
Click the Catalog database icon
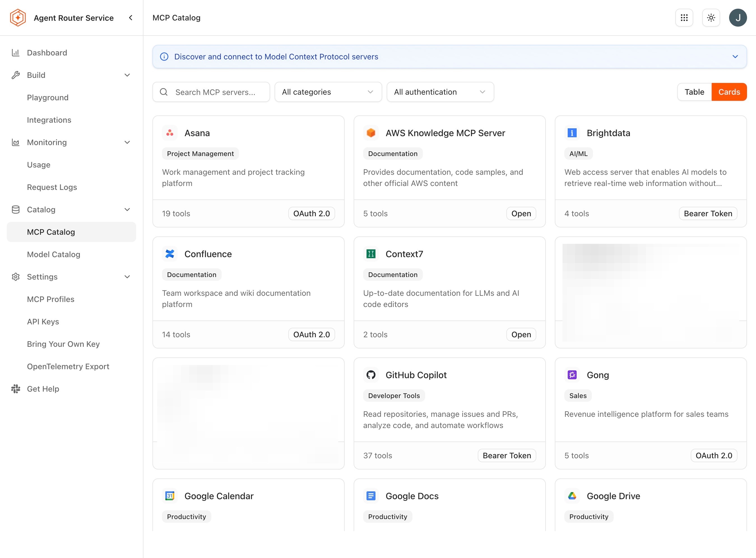pos(15,210)
